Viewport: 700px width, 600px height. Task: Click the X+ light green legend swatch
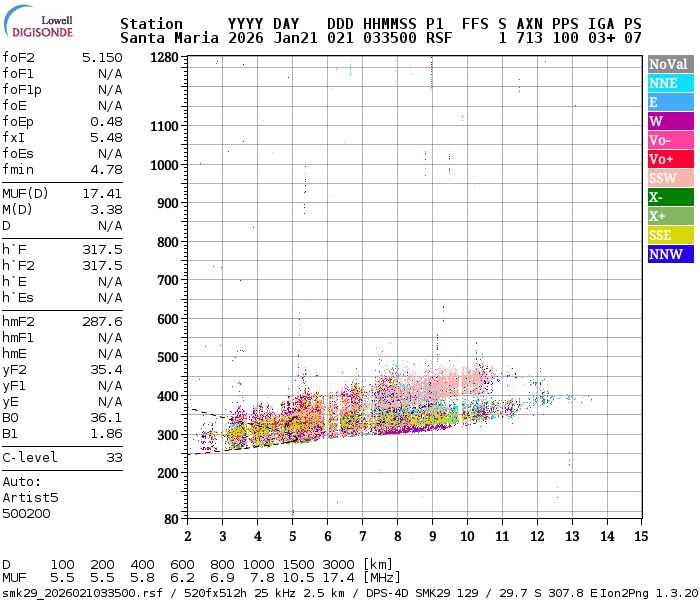671,216
